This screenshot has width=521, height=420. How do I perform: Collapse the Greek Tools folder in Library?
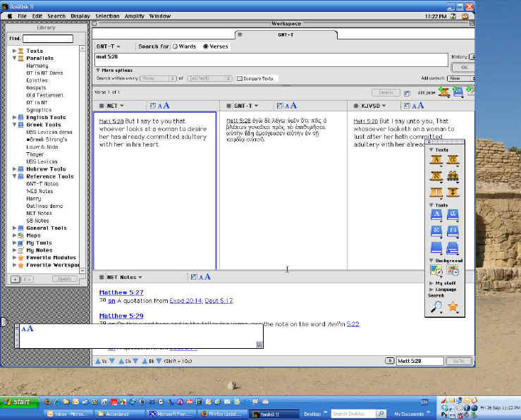pos(14,125)
